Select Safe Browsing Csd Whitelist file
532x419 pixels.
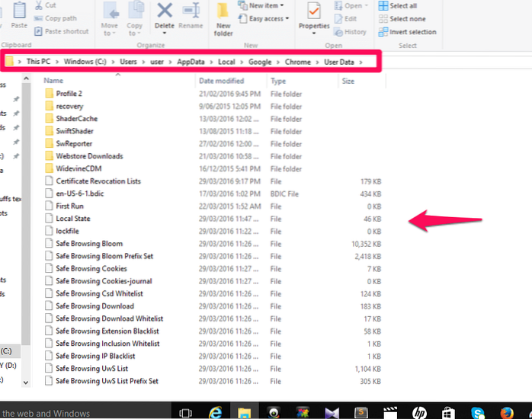(99, 293)
